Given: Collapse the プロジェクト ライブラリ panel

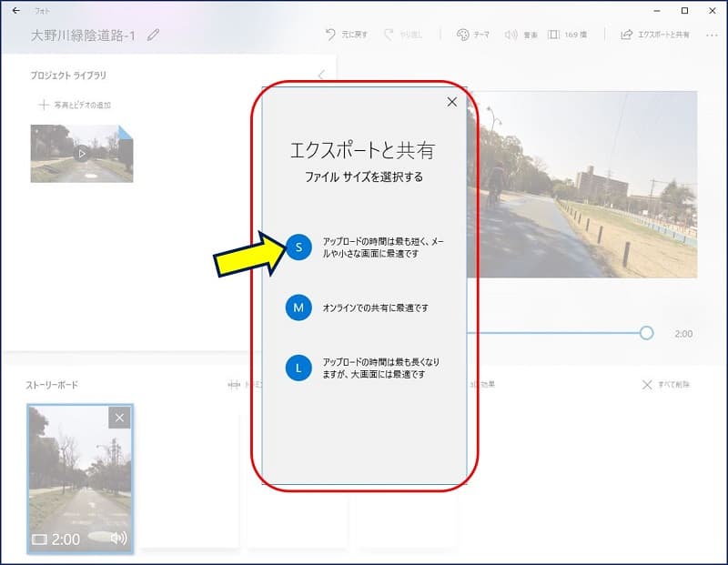Looking at the screenshot, I should pyautogui.click(x=320, y=76).
